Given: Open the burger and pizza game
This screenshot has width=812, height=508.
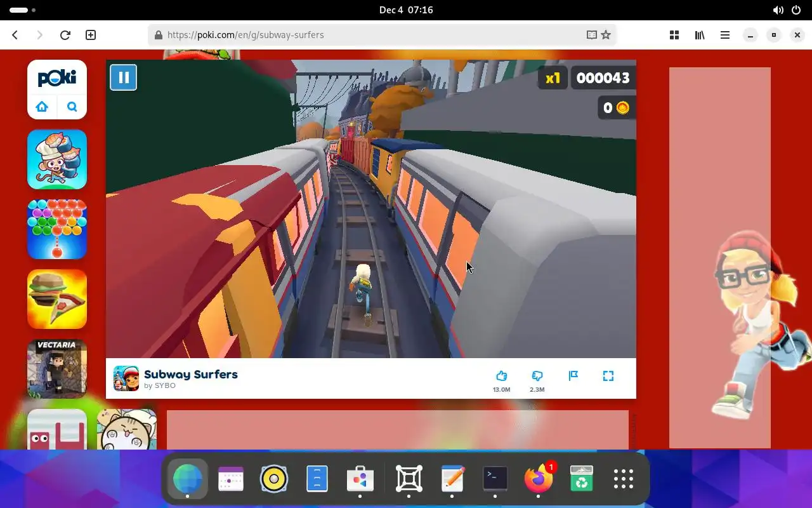Looking at the screenshot, I should click(x=57, y=299).
